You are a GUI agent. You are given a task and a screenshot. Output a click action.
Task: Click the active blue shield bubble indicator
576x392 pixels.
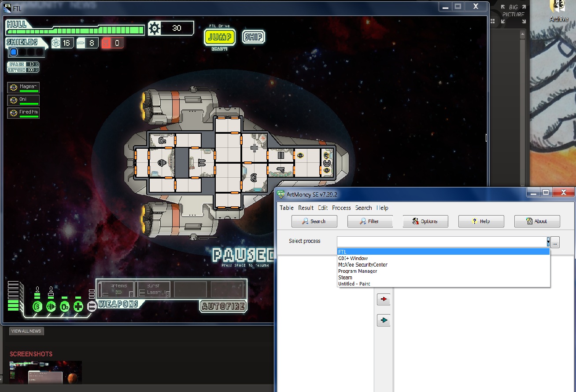(14, 52)
